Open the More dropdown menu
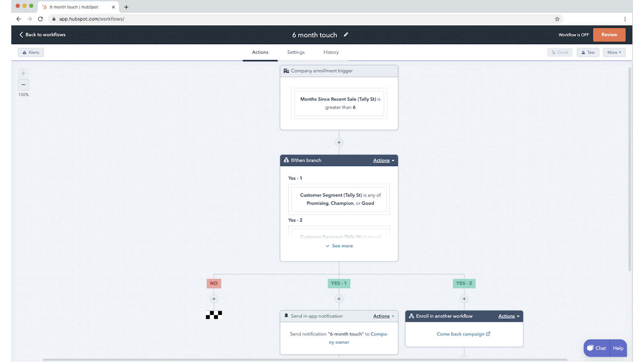 coord(614,52)
